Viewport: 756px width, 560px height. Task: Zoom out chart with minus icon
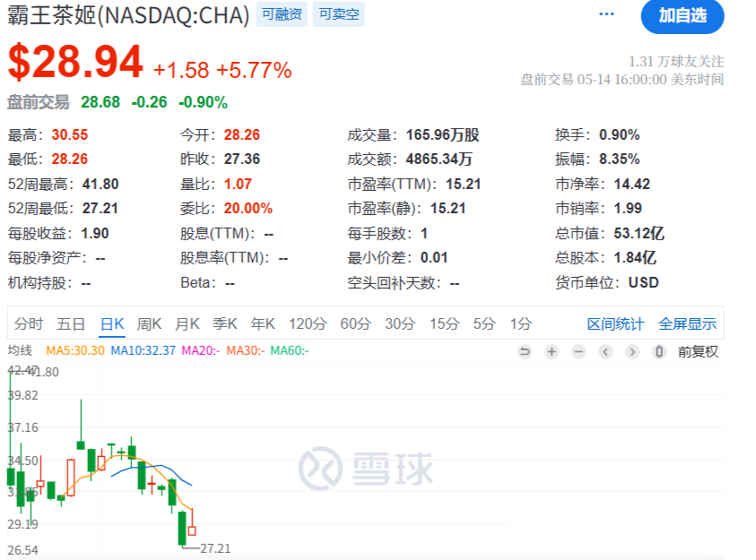click(578, 352)
